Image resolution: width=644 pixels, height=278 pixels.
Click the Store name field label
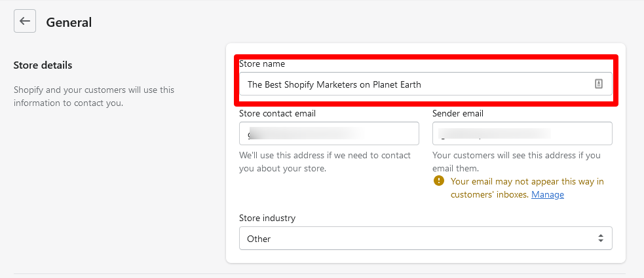coord(262,64)
